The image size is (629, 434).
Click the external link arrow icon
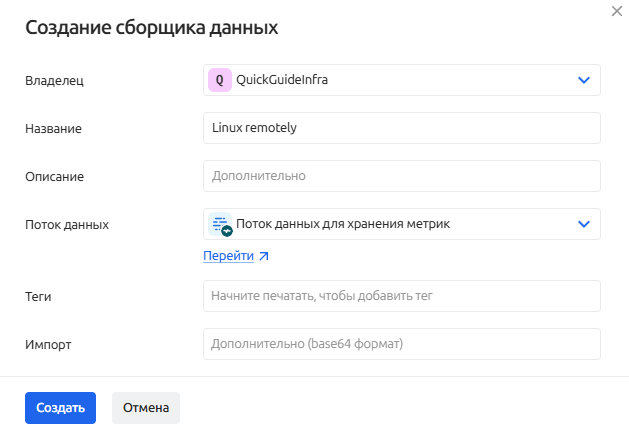coord(264,256)
